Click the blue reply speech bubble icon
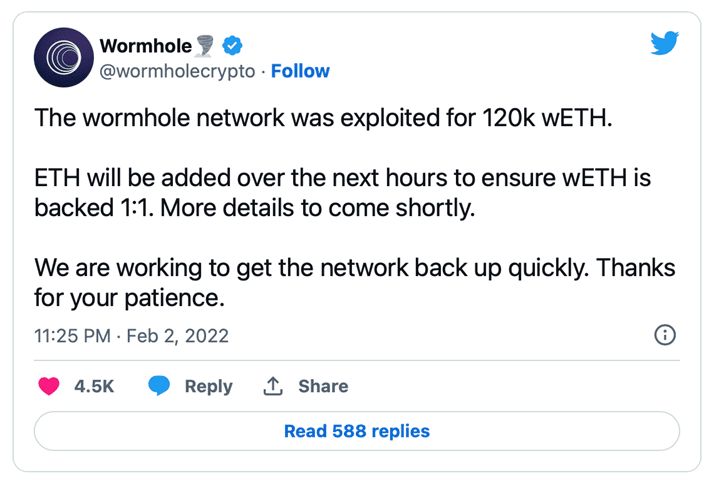The width and height of the screenshot is (719, 486). [159, 386]
